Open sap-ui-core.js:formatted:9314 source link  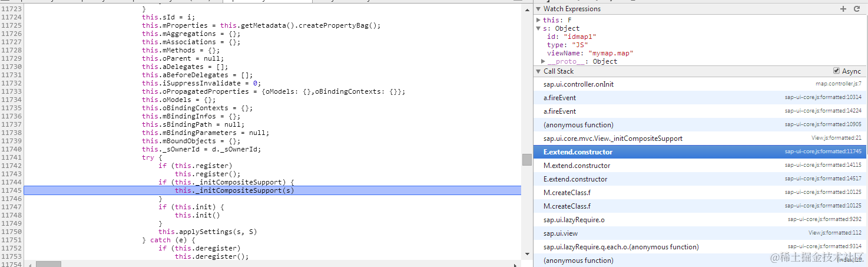click(x=824, y=247)
